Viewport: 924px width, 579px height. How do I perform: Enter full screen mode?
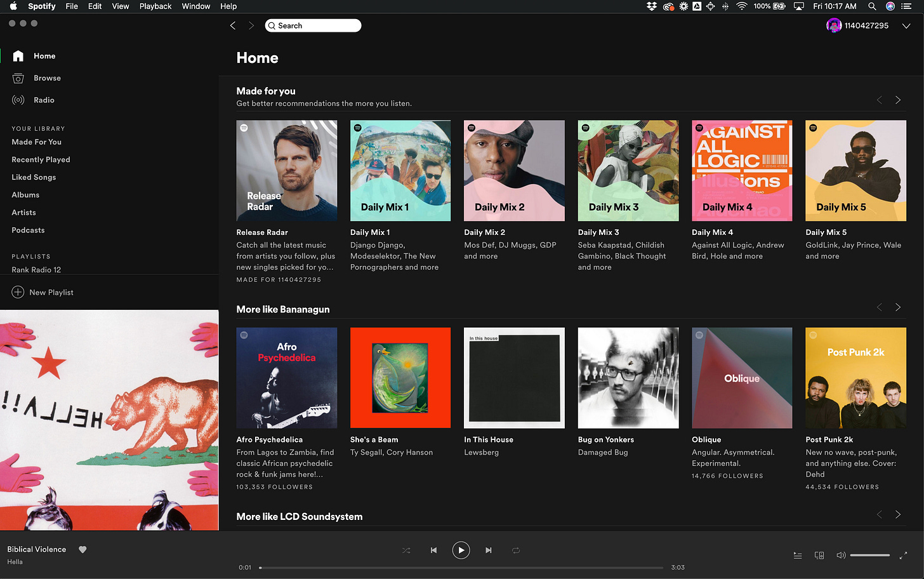click(x=903, y=556)
